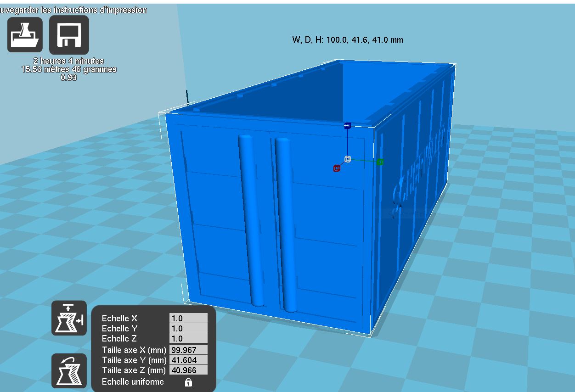The height and width of the screenshot is (392, 575).
Task: Click the Echelle Y input field
Action: 188,328
